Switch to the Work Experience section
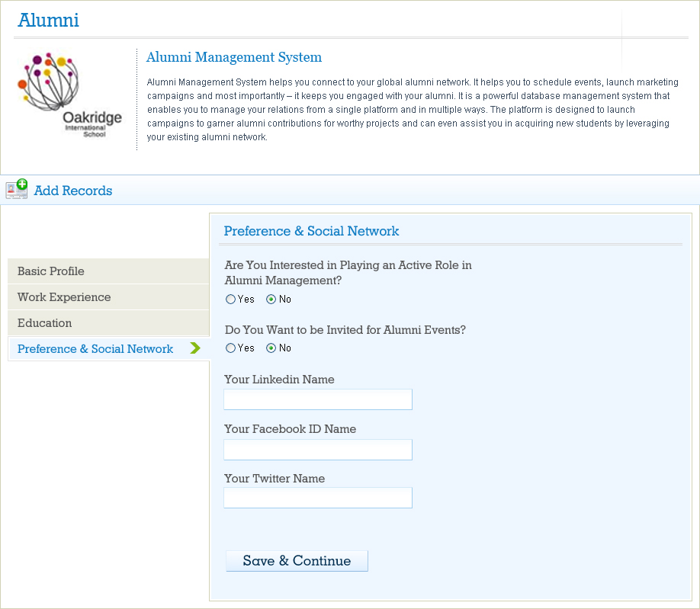700x609 pixels. coord(64,297)
